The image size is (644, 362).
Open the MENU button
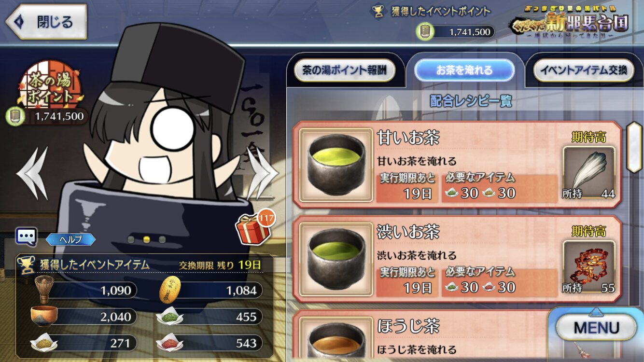pos(597,328)
